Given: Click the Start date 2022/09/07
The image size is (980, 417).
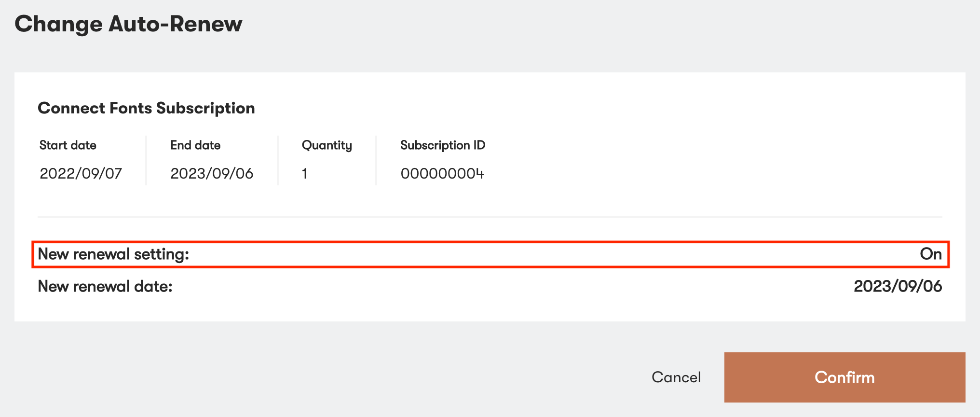Looking at the screenshot, I should (x=81, y=173).
